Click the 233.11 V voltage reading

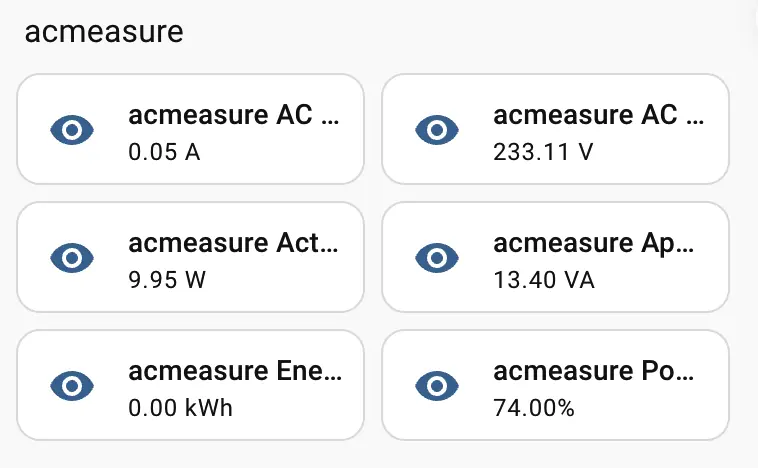543,153
